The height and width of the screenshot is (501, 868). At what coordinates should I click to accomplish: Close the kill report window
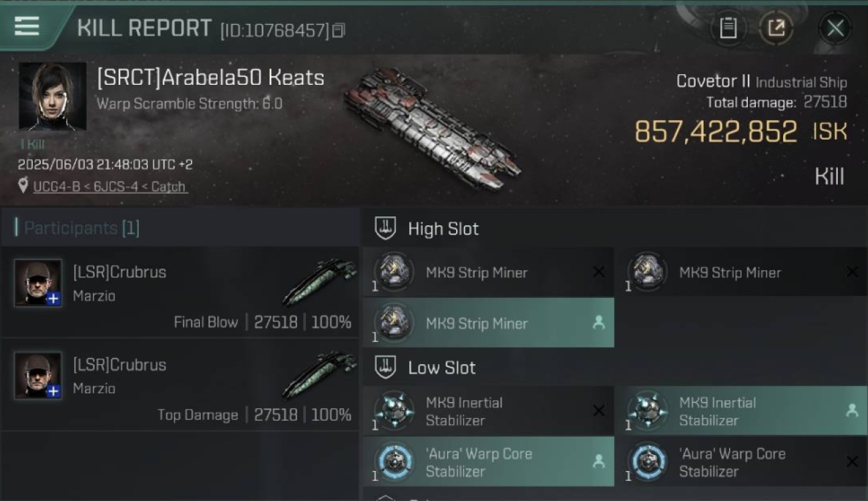835,28
